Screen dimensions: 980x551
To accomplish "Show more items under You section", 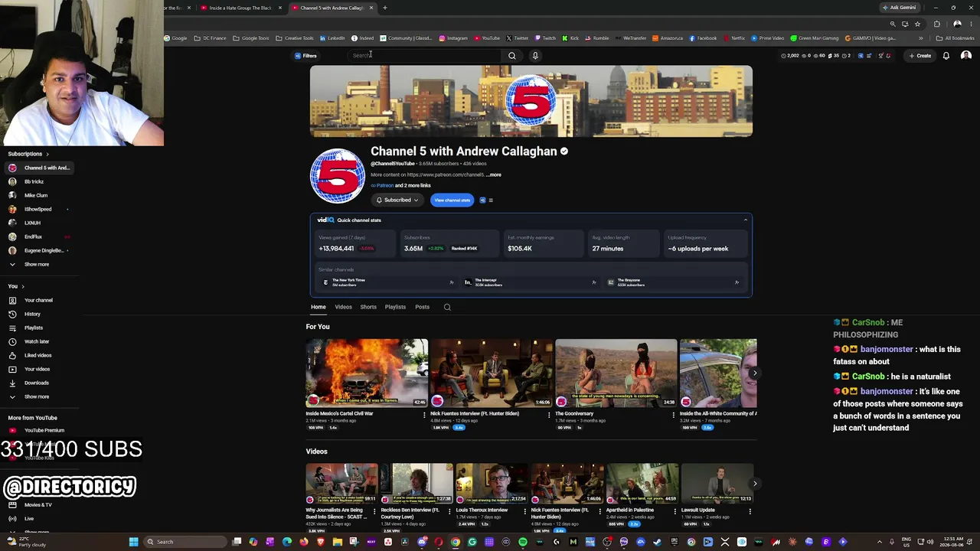I will click(x=36, y=396).
